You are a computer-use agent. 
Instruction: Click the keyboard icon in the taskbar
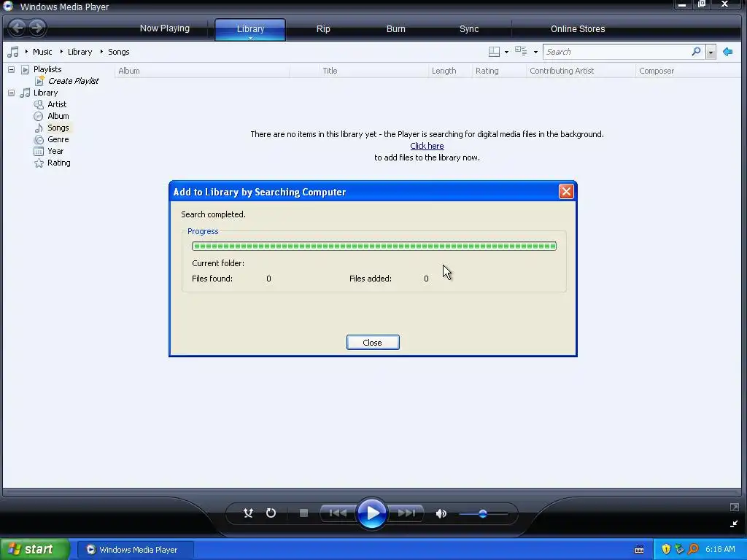pos(639,550)
